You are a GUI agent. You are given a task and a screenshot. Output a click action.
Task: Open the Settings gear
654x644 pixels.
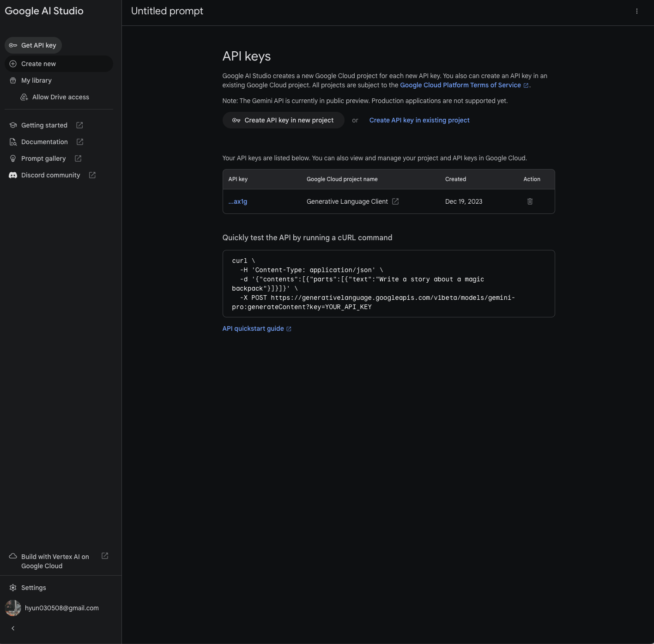pos(12,587)
